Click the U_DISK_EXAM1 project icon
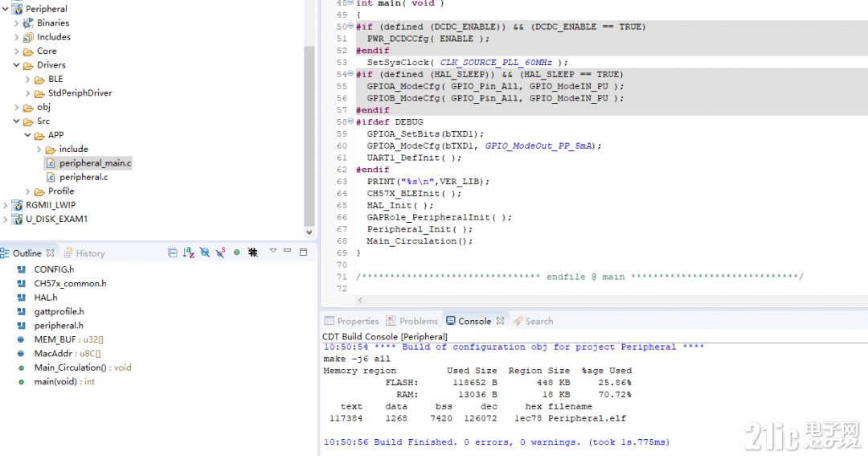Screen dimensions: 868x456 pos(17,219)
